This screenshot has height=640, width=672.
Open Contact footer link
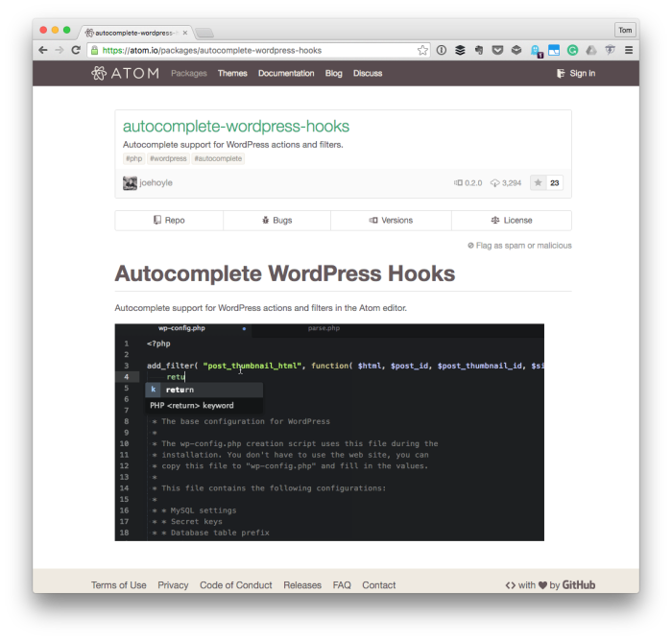[379, 585]
